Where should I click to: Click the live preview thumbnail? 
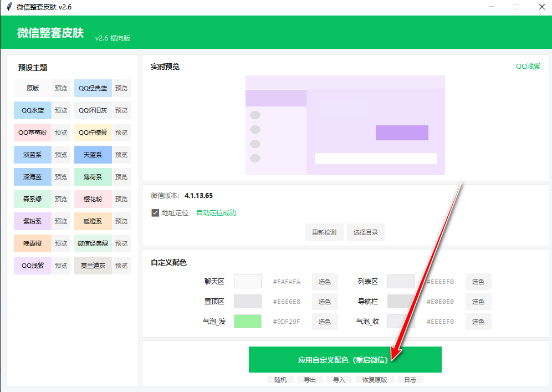pos(345,125)
